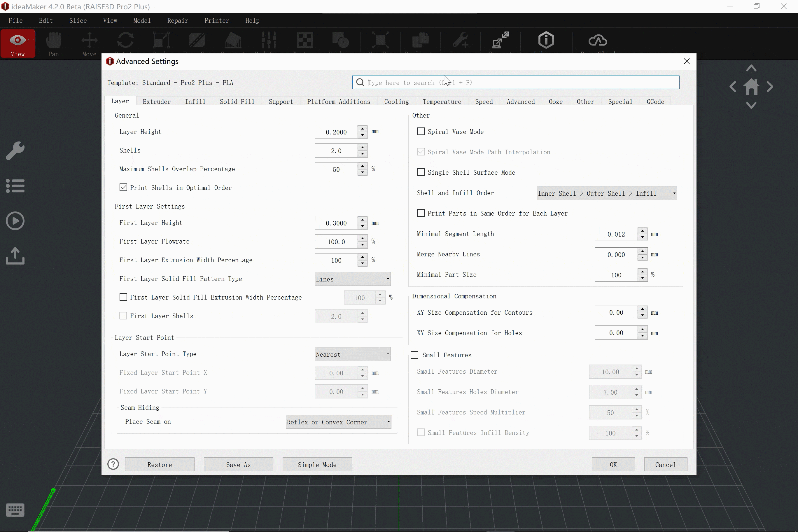Open Place Seam on dropdown
Image resolution: width=798 pixels, height=532 pixels.
(338, 422)
